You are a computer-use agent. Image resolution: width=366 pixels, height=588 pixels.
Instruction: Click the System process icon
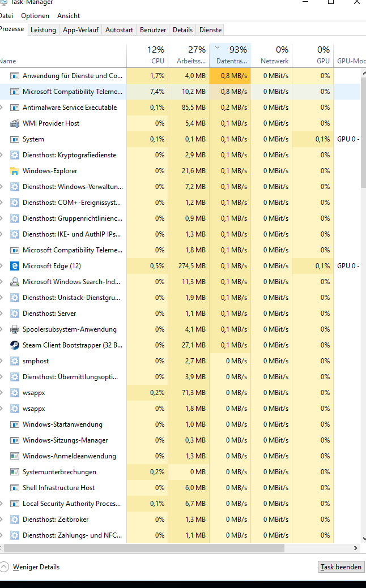(15, 139)
